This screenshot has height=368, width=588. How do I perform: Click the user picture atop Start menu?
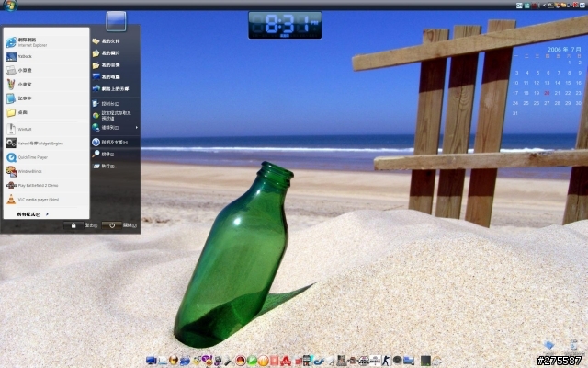(x=116, y=21)
